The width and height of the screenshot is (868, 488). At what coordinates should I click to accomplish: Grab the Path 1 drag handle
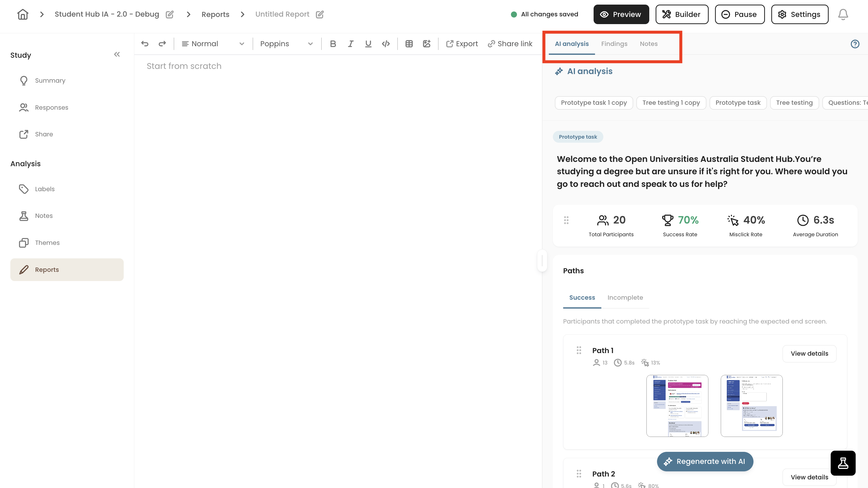click(579, 350)
